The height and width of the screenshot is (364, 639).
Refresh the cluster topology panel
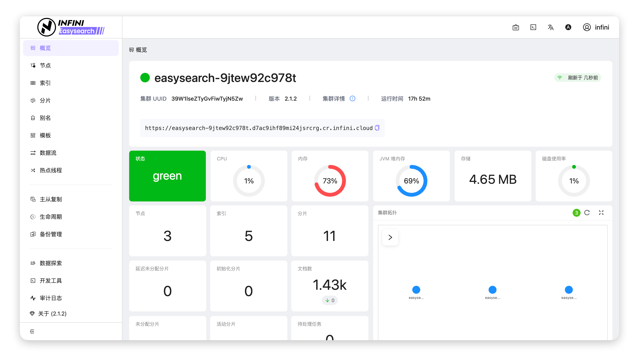coord(587,213)
